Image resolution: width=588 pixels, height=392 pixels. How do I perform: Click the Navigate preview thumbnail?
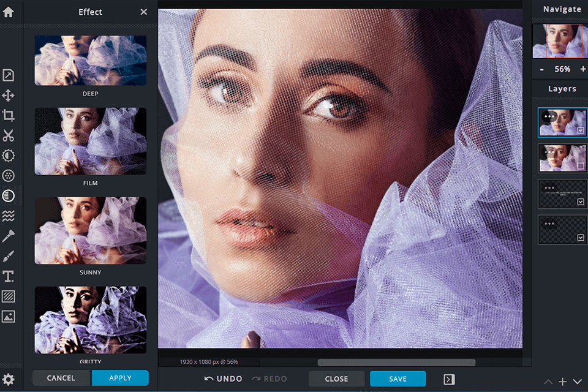(x=560, y=41)
